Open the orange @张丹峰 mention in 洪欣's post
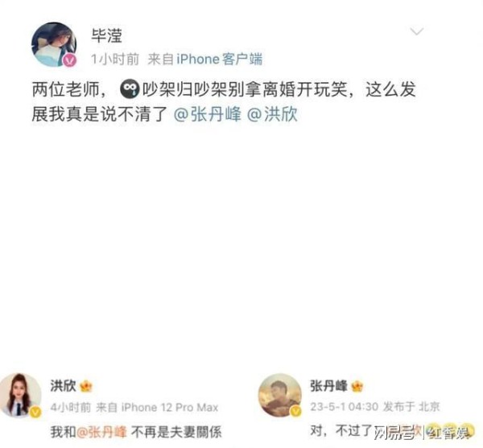Screen dimensions: 483x448 [101, 432]
